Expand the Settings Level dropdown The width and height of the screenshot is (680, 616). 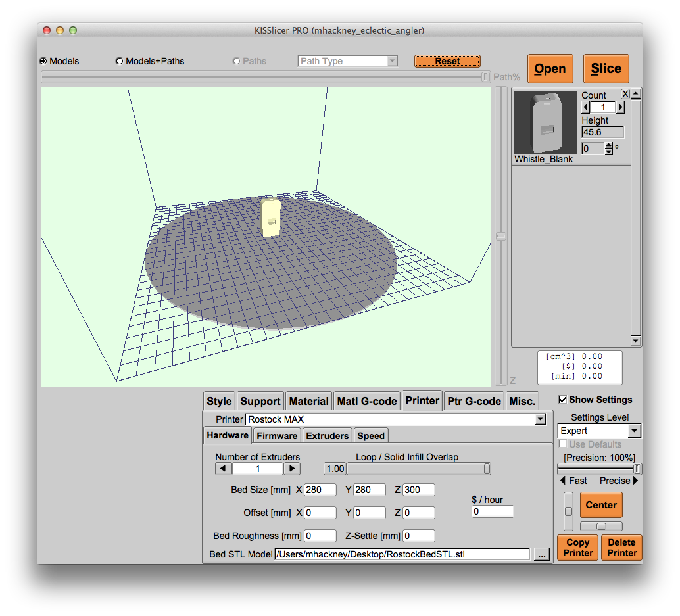coord(633,431)
